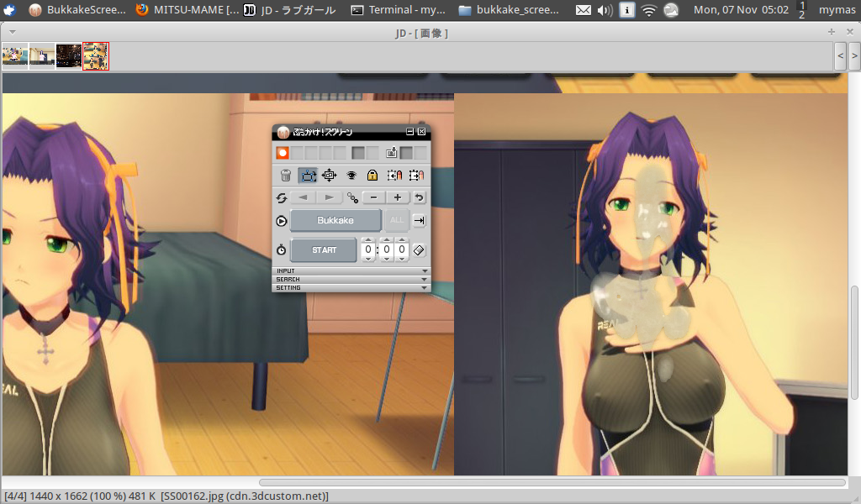Click the undo arrow icon
861x504 pixels.
coord(420,197)
